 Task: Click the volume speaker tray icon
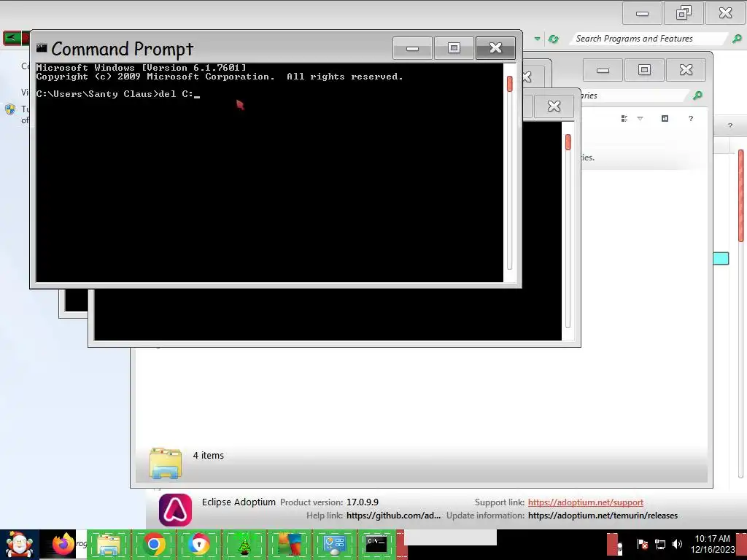(x=677, y=544)
